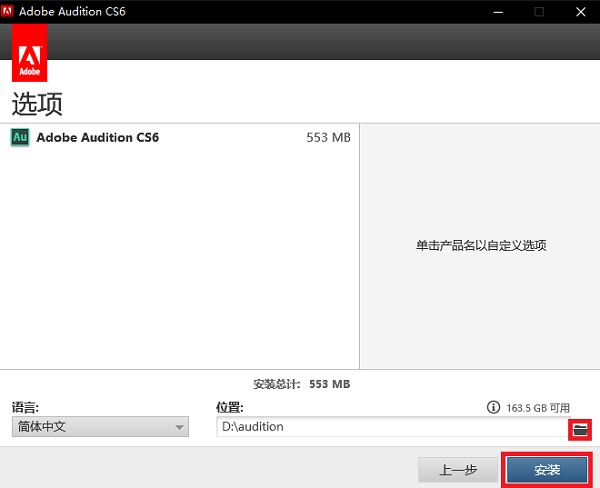Close the Adobe Audition CS6 installer window
This screenshot has width=600, height=488.
click(x=580, y=12)
